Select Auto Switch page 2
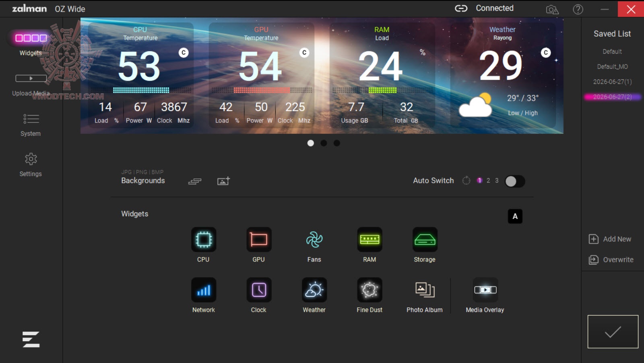Viewport: 644px width, 363px height. pos(488,180)
